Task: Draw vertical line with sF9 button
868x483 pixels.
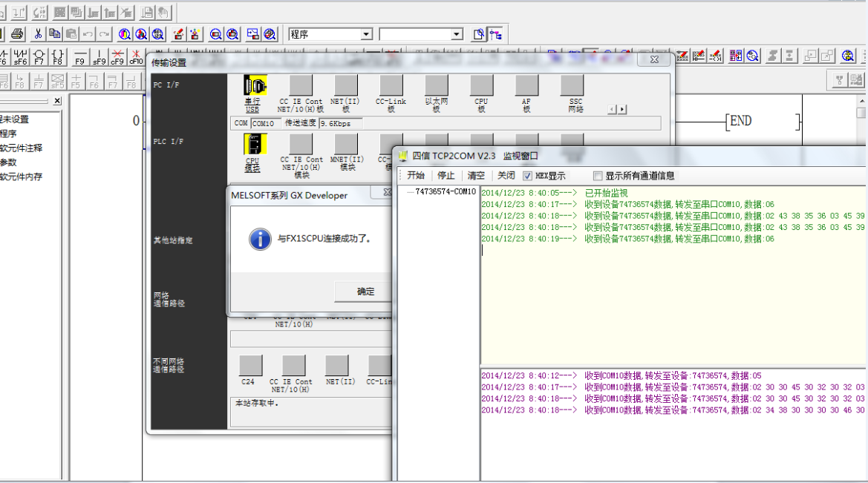Action: pos(99,57)
